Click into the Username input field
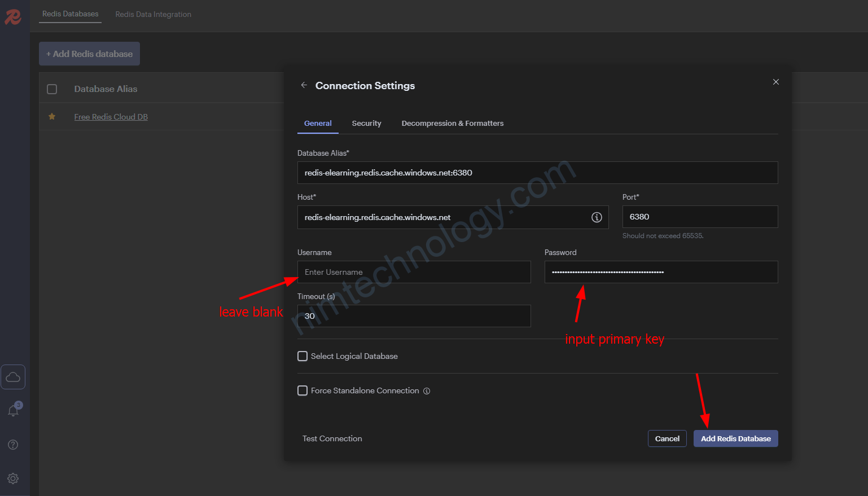Viewport: 868px width, 496px height. pos(414,272)
